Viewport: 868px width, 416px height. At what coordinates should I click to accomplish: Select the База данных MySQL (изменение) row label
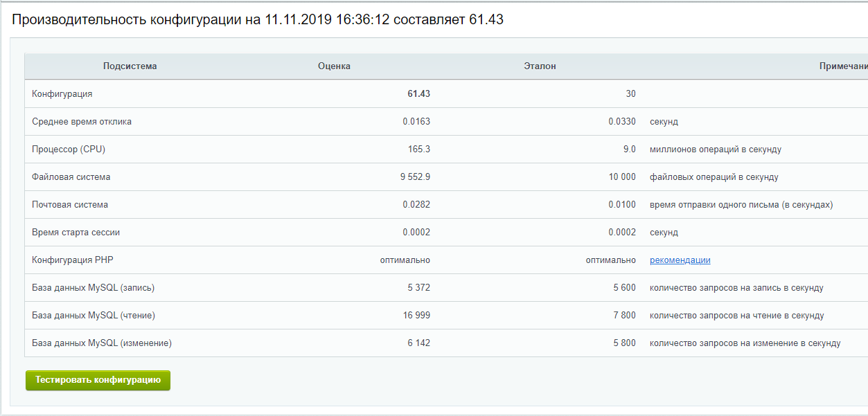tap(102, 343)
